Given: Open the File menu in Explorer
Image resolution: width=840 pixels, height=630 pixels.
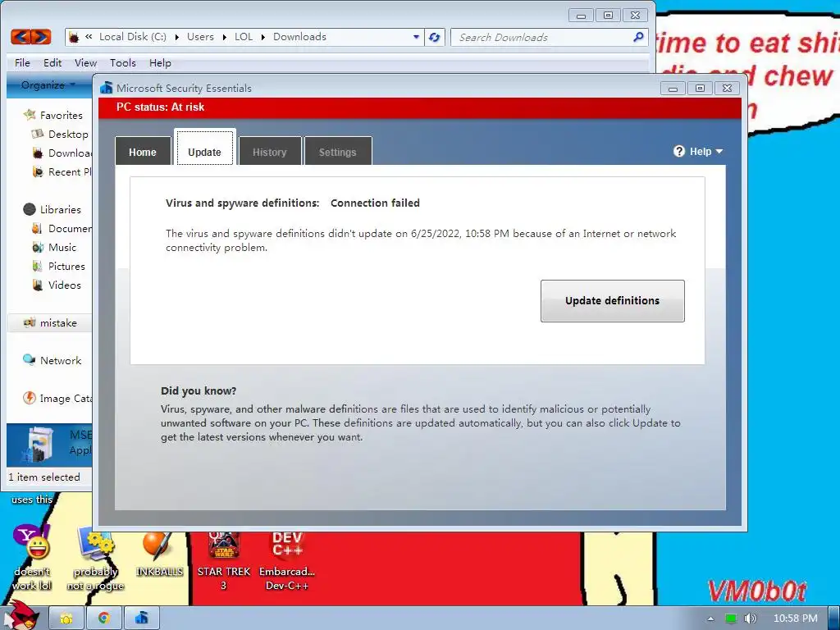Looking at the screenshot, I should [22, 62].
